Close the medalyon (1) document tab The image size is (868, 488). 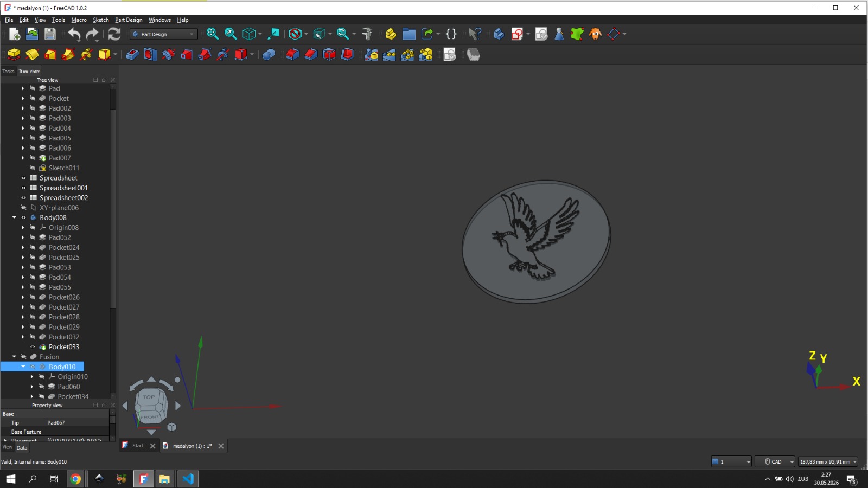pos(221,446)
